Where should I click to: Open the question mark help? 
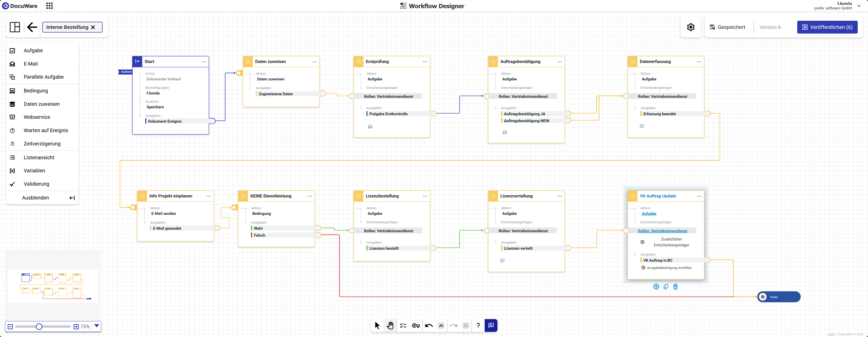(x=478, y=325)
